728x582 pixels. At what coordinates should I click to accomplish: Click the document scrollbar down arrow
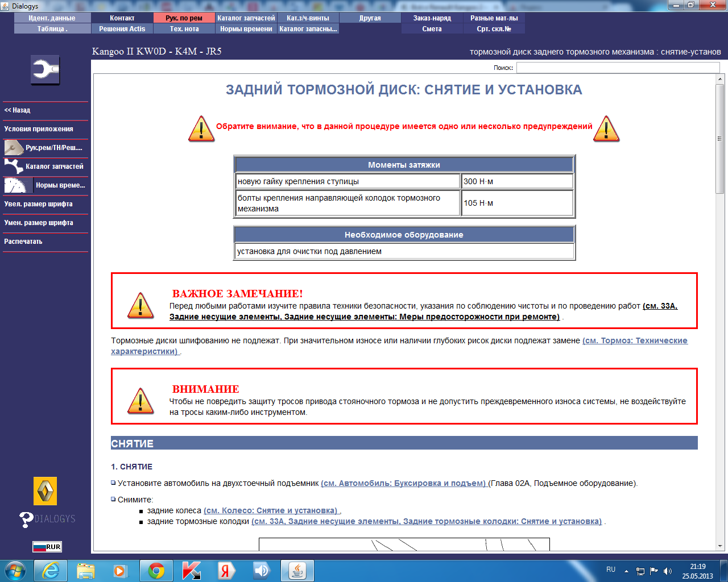(720, 546)
